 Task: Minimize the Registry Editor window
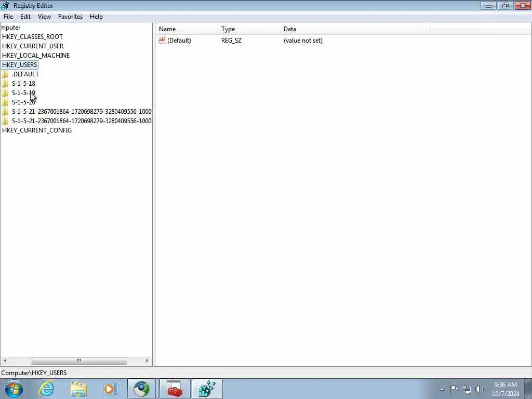coord(488,5)
